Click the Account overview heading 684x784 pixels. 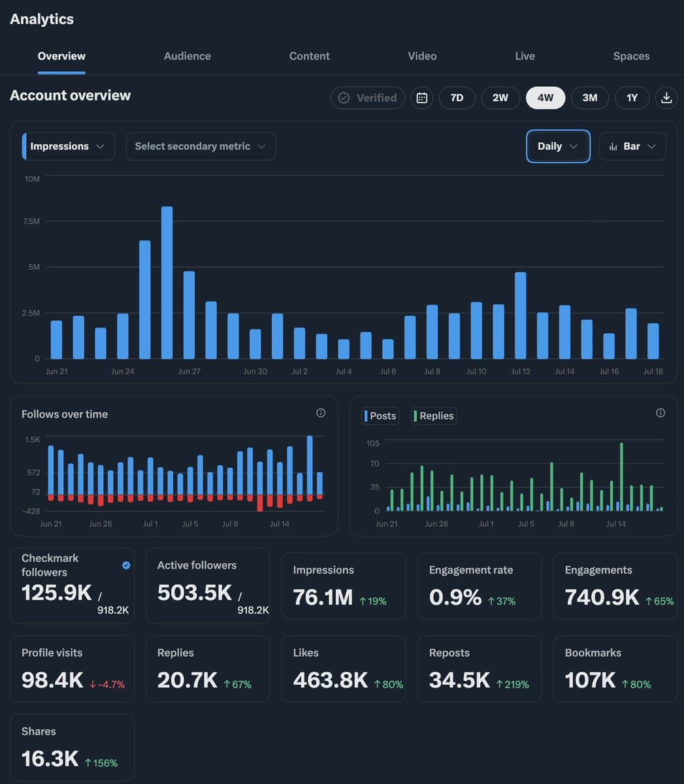click(70, 95)
